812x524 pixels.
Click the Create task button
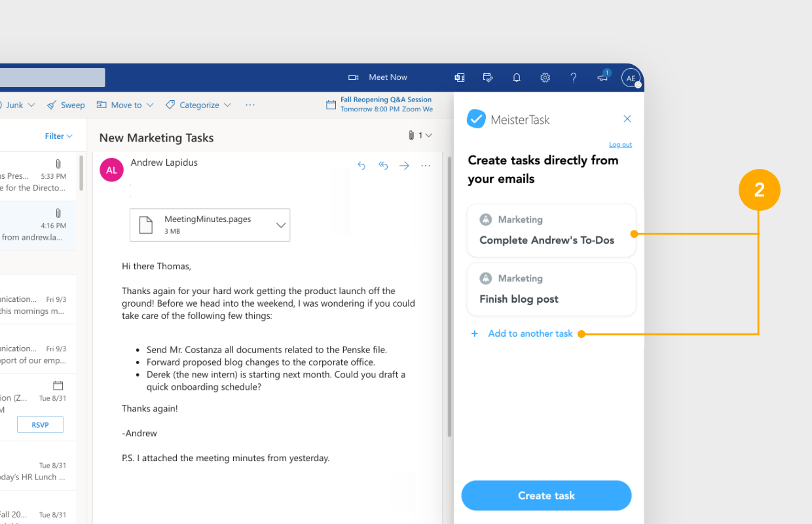[x=546, y=496]
